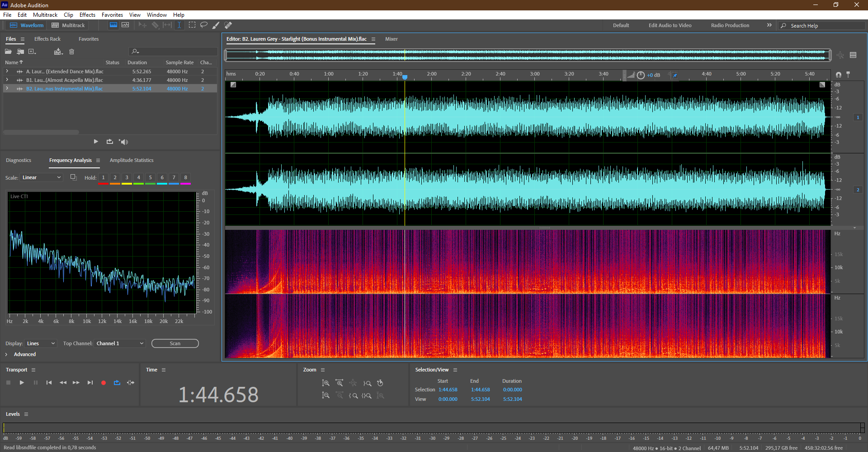Select the Default workspace
868x452 pixels.
[621, 25]
